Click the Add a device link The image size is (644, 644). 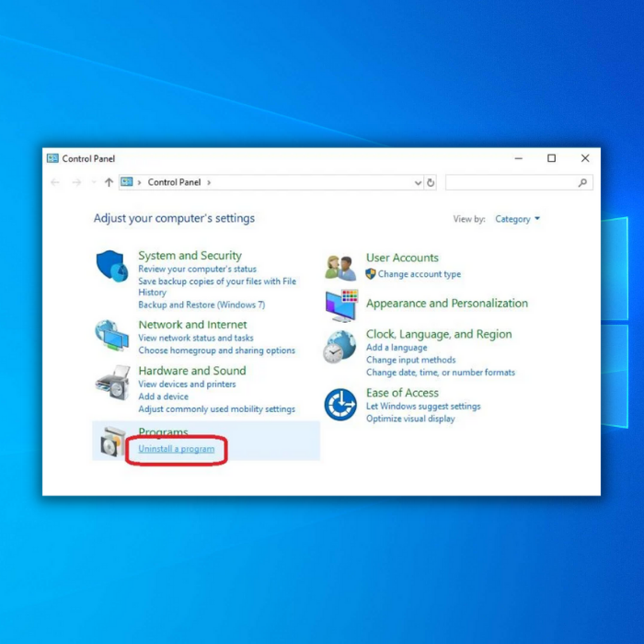163,397
